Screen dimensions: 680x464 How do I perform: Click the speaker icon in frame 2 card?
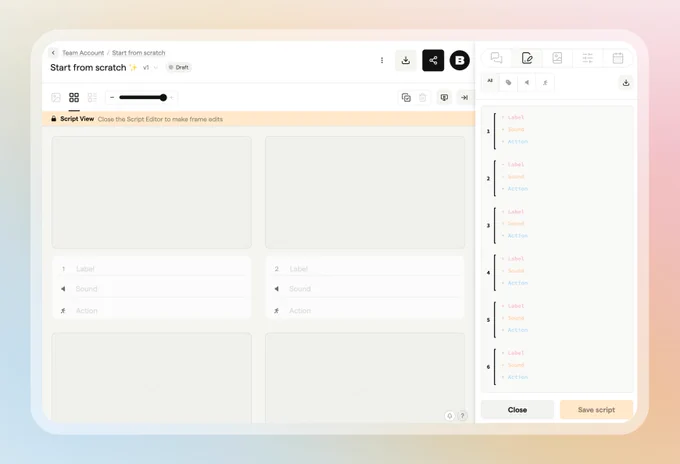pos(277,289)
